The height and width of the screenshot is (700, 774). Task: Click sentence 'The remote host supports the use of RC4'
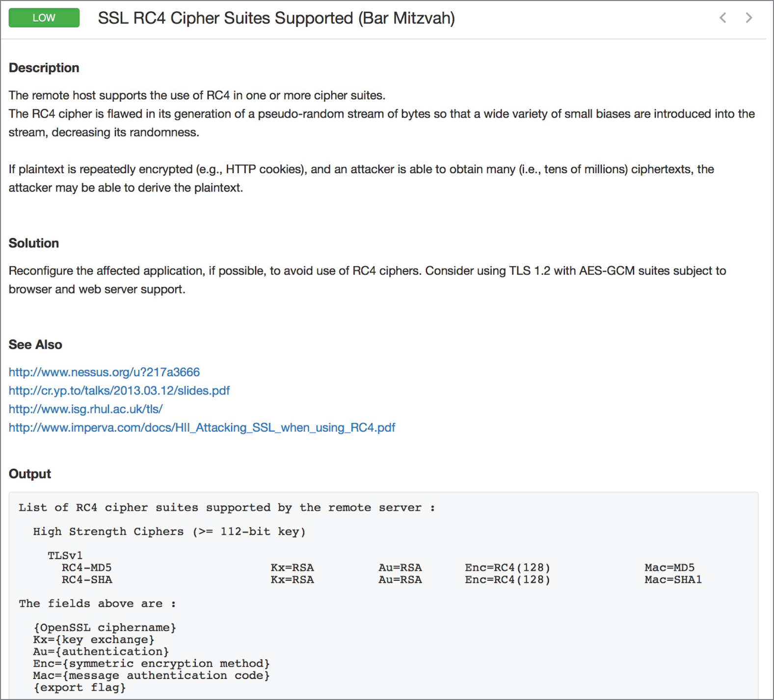point(197,95)
